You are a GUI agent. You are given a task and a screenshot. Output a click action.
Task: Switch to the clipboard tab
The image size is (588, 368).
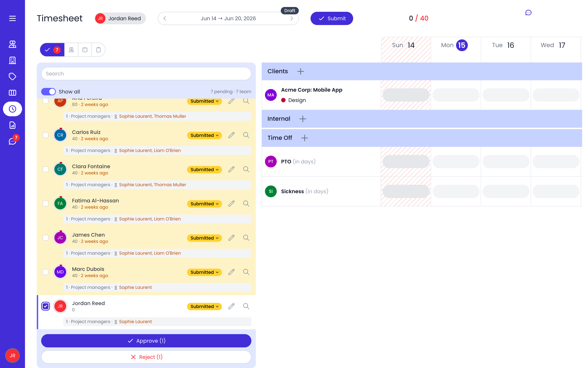[98, 50]
